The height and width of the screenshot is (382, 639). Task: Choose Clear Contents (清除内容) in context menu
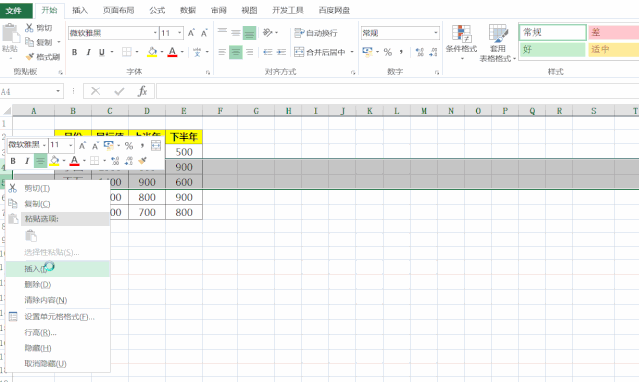[x=57, y=300]
